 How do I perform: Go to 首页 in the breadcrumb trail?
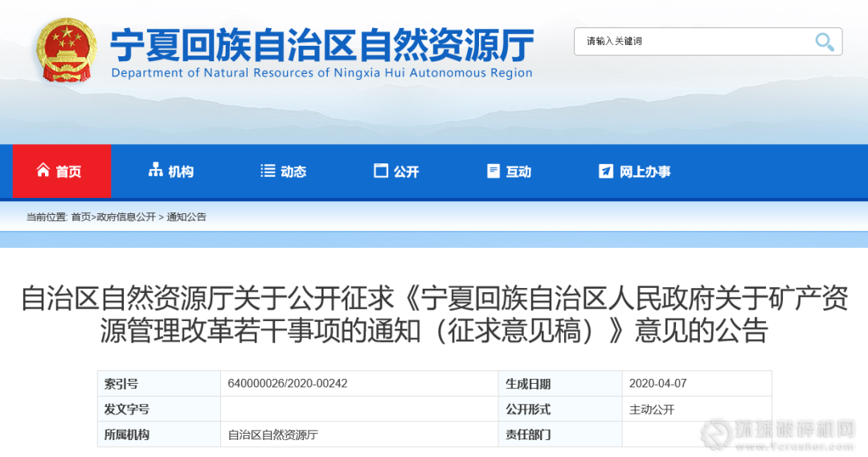[x=80, y=217]
